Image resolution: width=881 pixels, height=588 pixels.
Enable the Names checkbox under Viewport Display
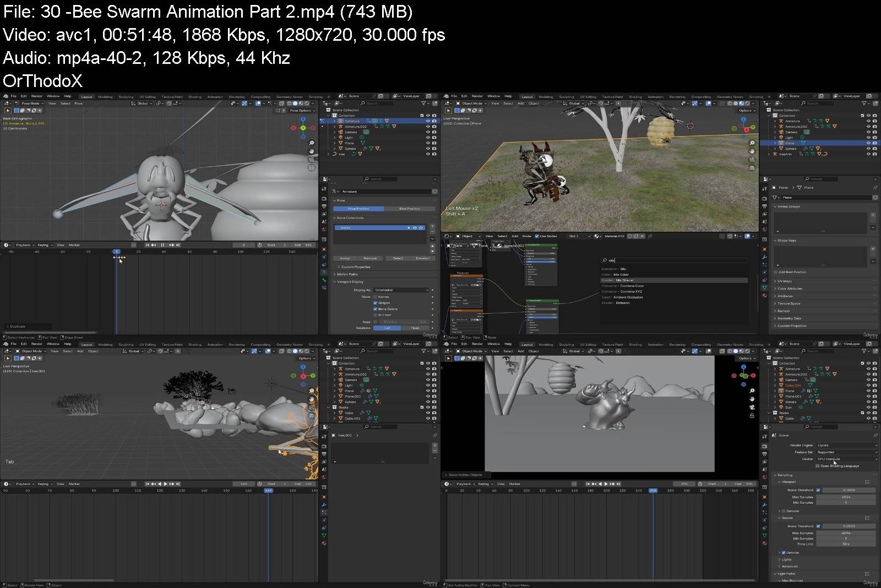tap(376, 297)
